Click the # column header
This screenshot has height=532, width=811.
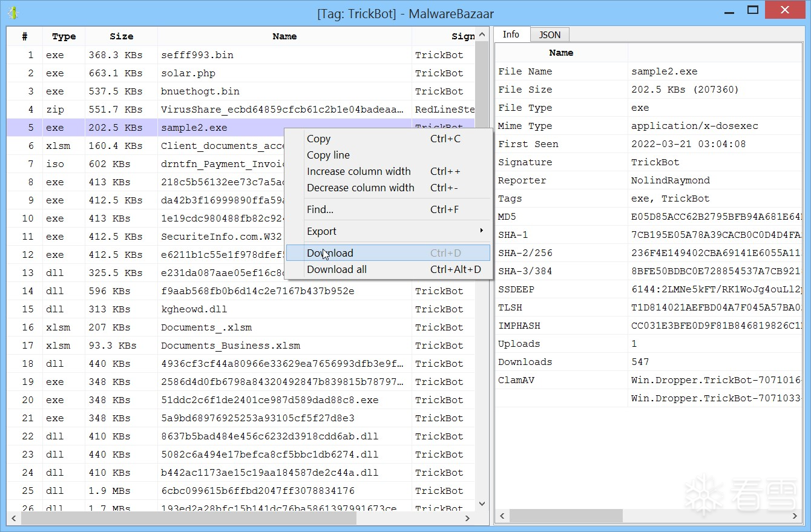(x=25, y=36)
